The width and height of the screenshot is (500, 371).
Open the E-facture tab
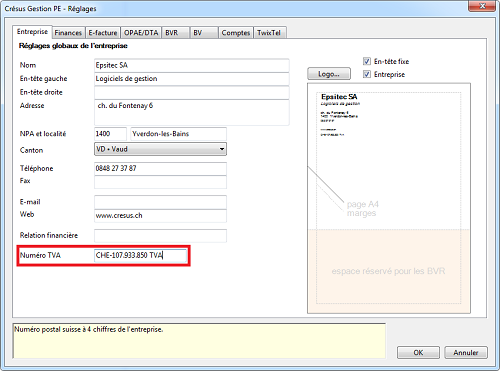click(103, 33)
